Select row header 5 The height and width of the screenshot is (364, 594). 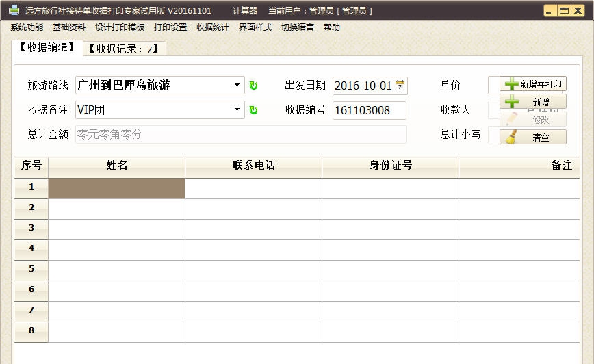click(x=31, y=270)
